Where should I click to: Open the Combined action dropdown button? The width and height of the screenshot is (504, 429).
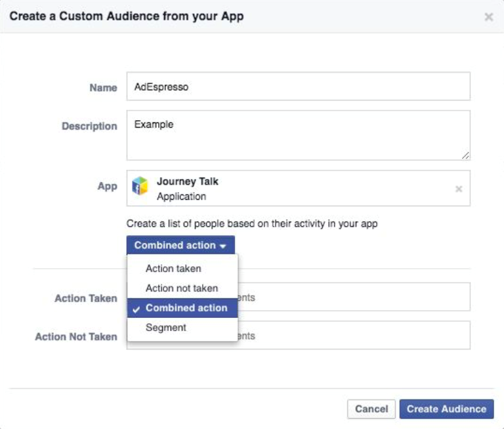[180, 245]
